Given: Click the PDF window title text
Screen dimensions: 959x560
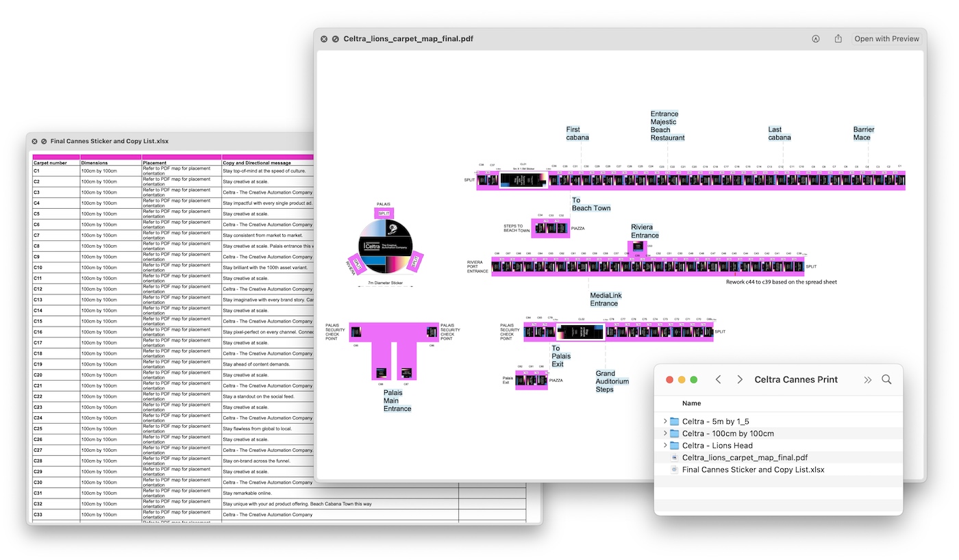Looking at the screenshot, I should [408, 39].
